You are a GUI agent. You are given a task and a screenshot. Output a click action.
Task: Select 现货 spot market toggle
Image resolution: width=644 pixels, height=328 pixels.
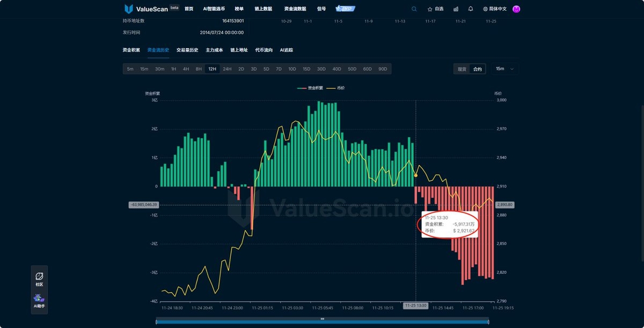462,69
